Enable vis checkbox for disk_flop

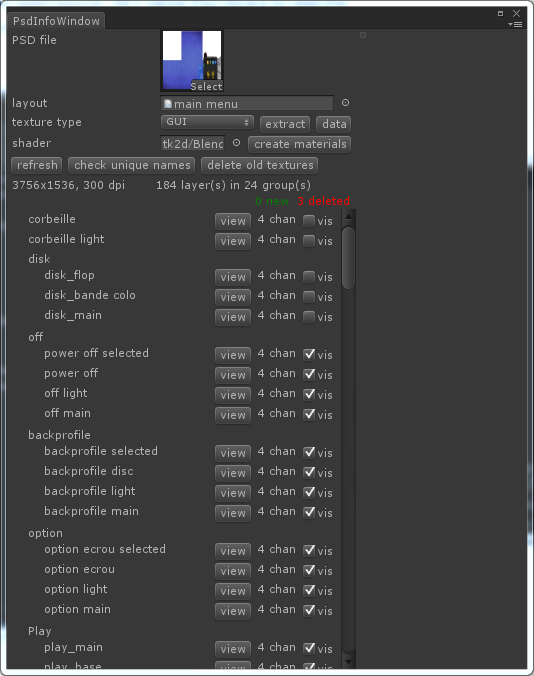[309, 277]
